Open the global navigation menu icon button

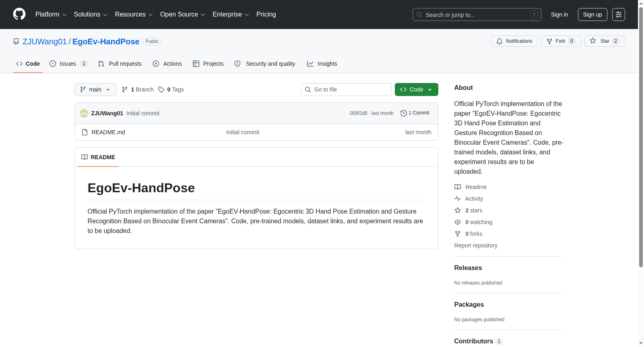coord(619,15)
